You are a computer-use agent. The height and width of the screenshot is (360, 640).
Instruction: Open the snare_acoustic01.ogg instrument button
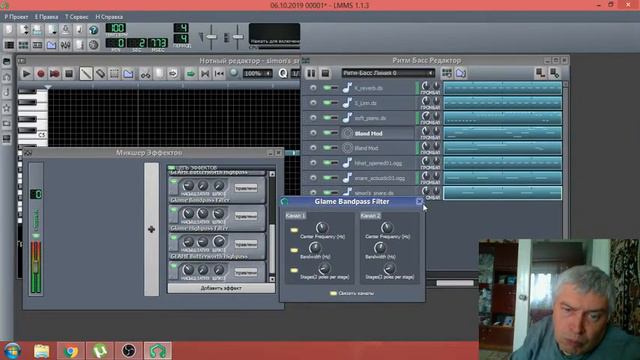tap(377, 178)
